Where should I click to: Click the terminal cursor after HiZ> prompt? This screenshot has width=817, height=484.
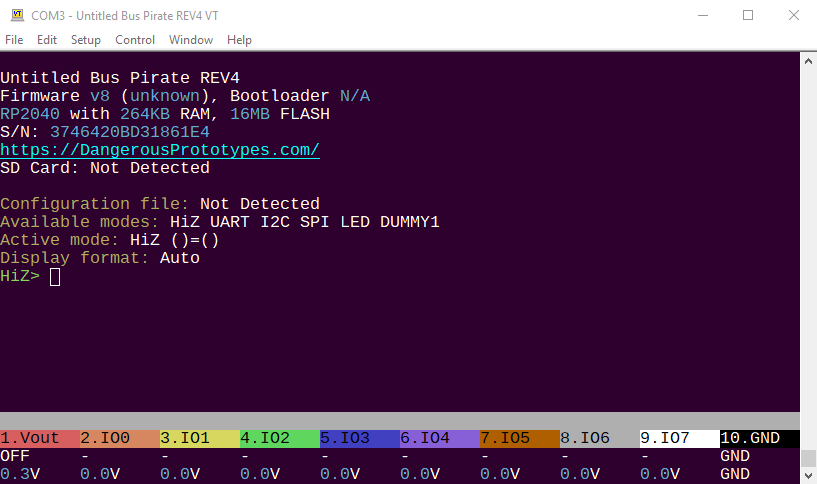(55, 277)
